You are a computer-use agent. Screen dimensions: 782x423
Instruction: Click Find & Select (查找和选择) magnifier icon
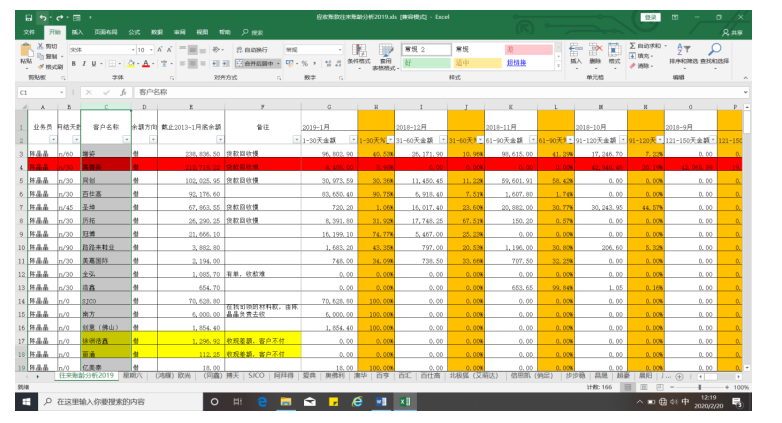click(715, 49)
